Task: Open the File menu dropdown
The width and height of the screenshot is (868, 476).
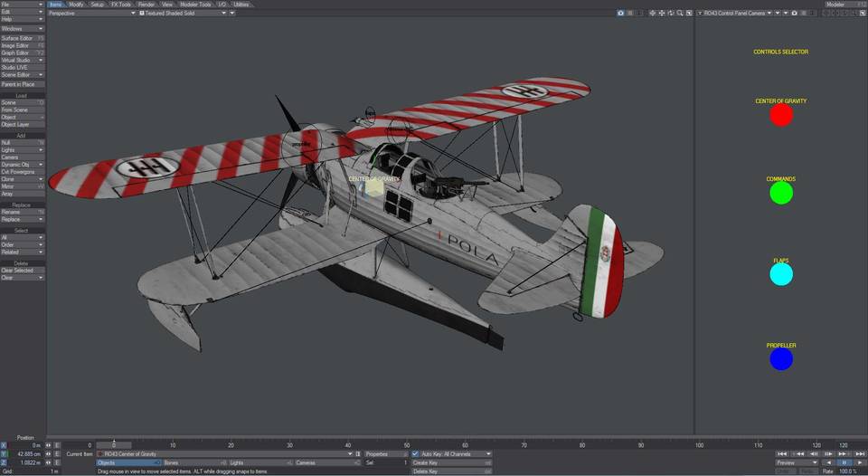Action: click(22, 5)
